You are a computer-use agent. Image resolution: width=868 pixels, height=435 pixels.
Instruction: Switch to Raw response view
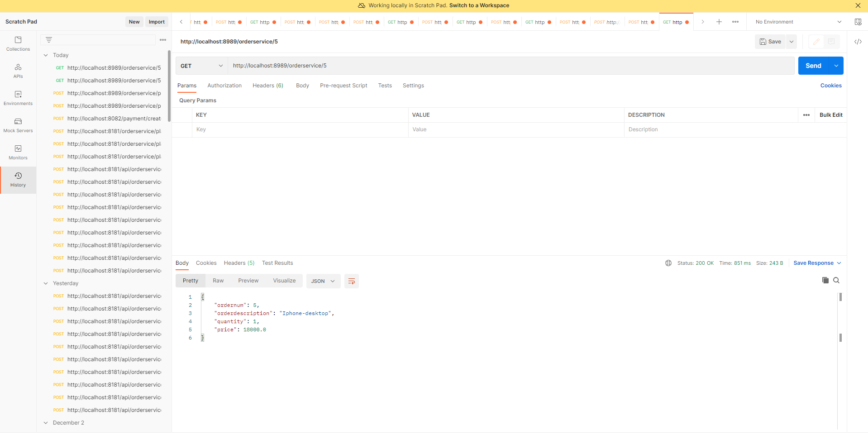point(218,280)
